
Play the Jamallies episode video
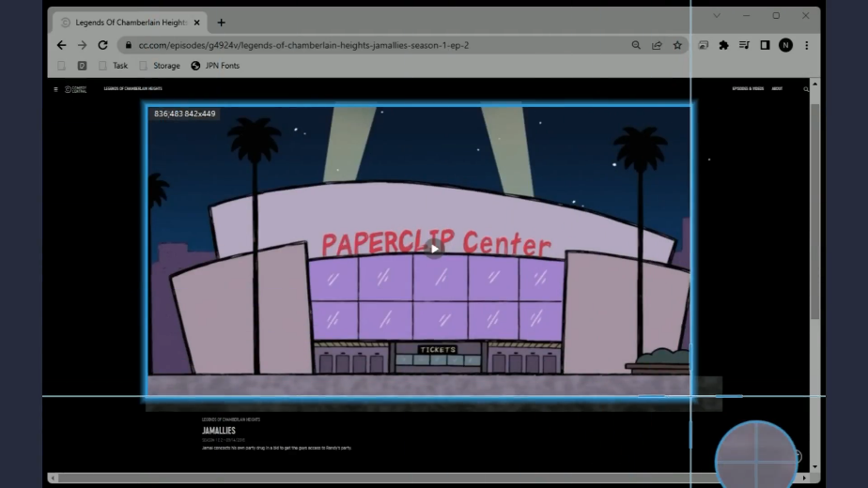[x=435, y=249]
